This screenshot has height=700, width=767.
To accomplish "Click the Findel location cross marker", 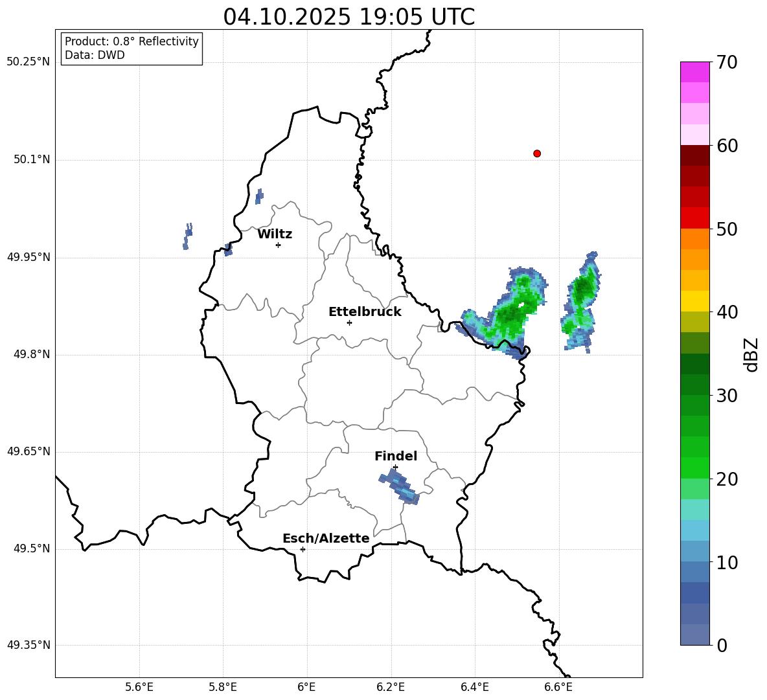I will (x=395, y=467).
